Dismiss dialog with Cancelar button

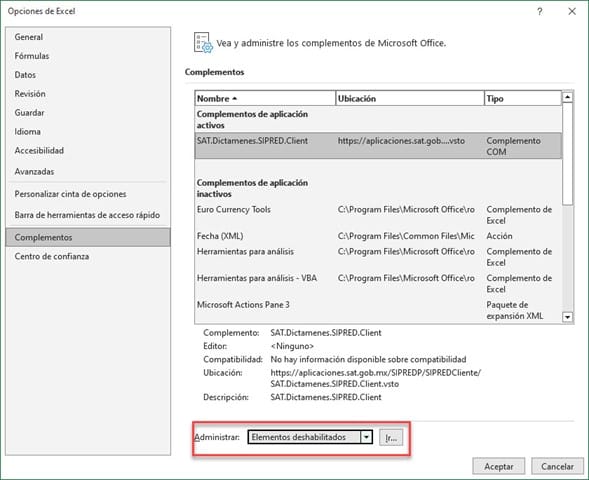click(x=557, y=466)
